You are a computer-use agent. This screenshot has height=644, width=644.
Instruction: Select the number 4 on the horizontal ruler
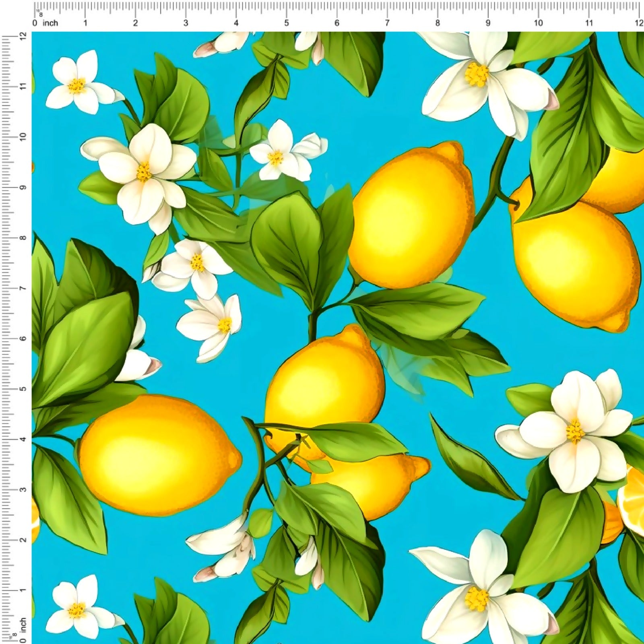[x=236, y=23]
